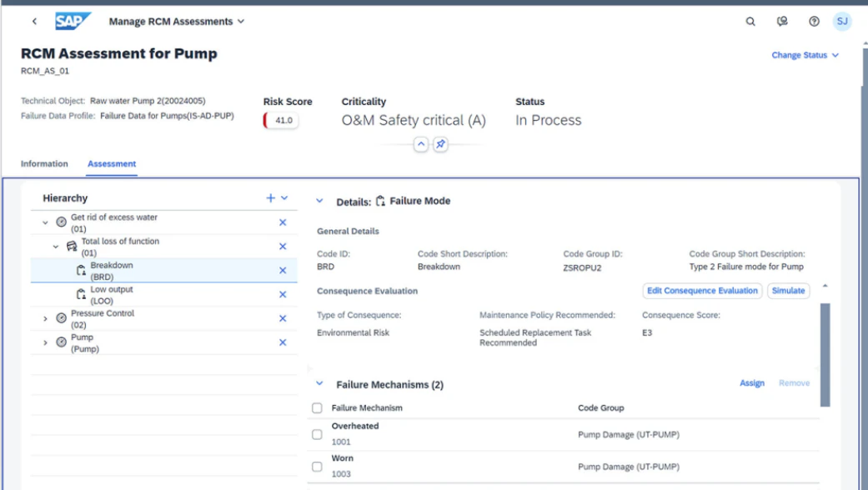Image resolution: width=868 pixels, height=490 pixels.
Task: Click the Assign link in Failure Mechanisms
Action: coord(751,382)
